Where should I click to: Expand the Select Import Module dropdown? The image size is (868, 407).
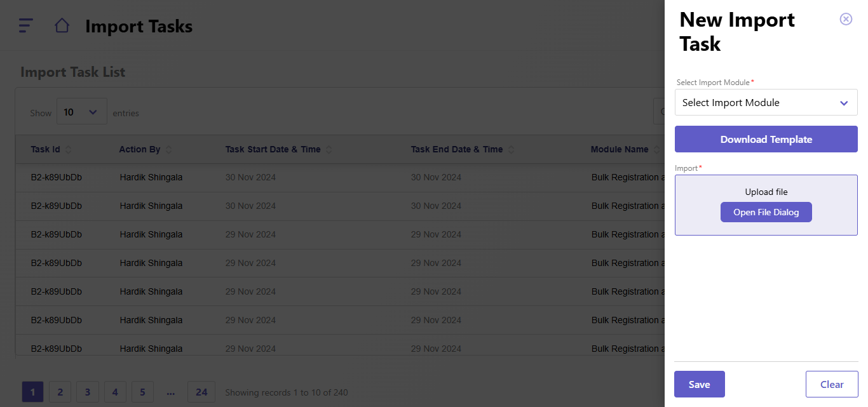[x=766, y=103]
